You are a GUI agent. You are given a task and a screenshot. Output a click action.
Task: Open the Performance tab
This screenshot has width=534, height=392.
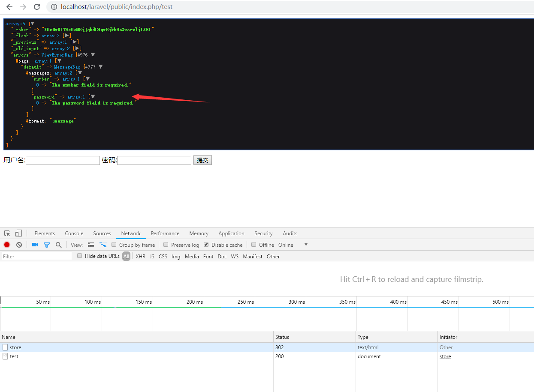click(x=165, y=233)
